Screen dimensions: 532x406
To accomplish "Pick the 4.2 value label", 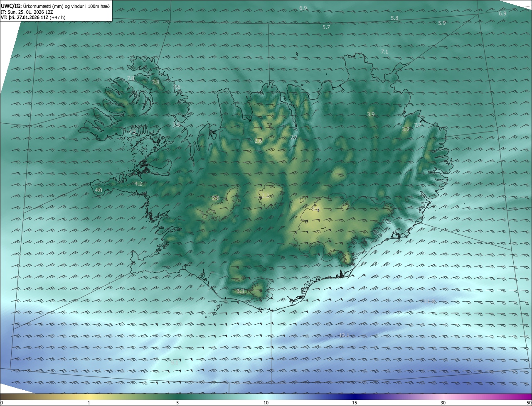I will (x=138, y=183).
